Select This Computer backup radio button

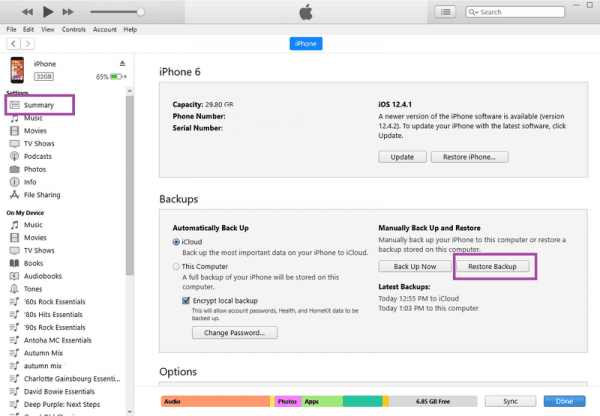pyautogui.click(x=176, y=266)
